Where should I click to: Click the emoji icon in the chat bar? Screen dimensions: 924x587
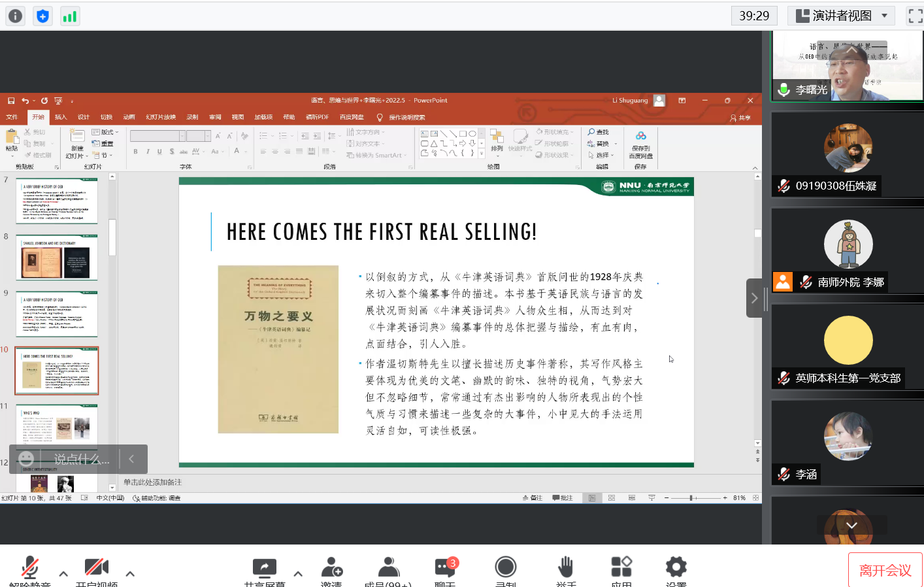(x=26, y=459)
